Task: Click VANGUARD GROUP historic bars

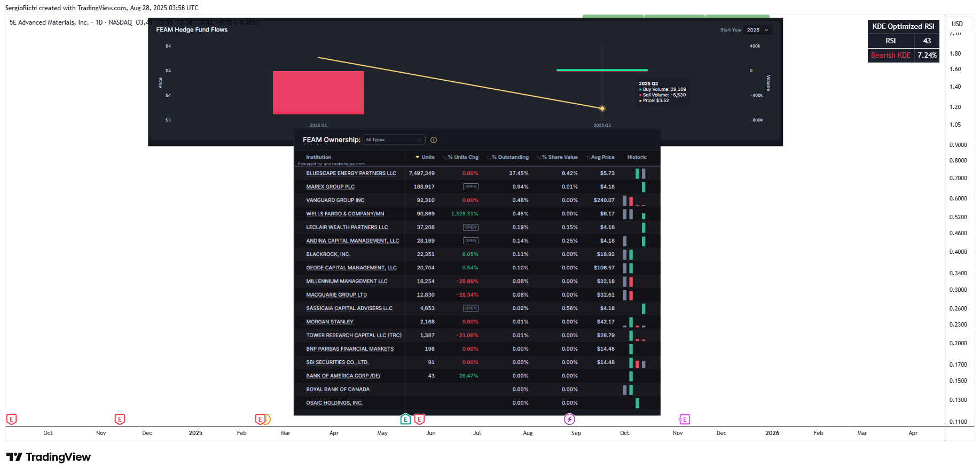Action: click(634, 201)
